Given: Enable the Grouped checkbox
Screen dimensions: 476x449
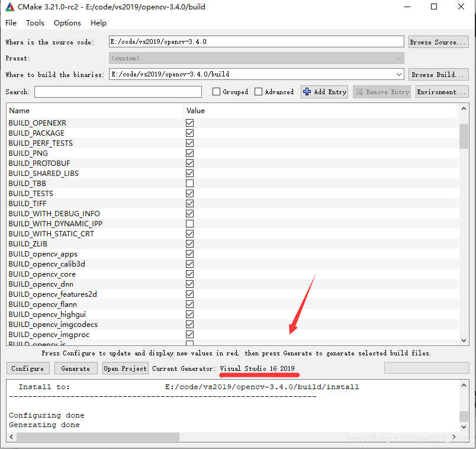Looking at the screenshot, I should point(216,92).
